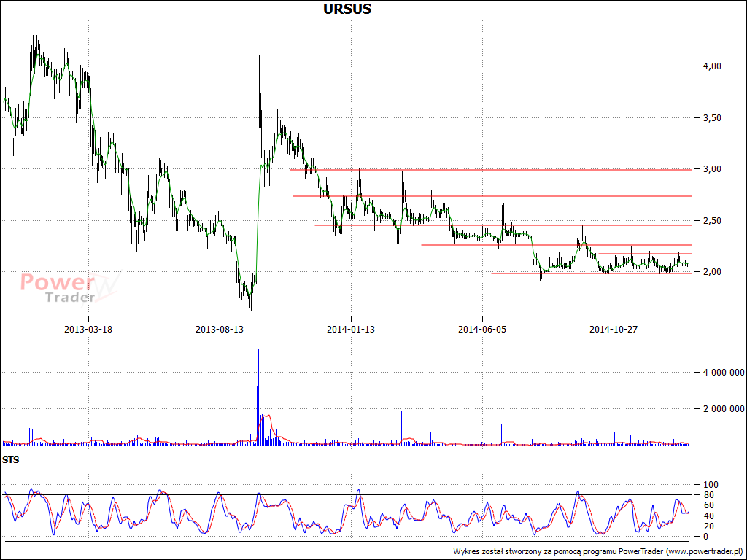Click the 100 stochastic axis label
747x560 pixels.
coord(710,485)
